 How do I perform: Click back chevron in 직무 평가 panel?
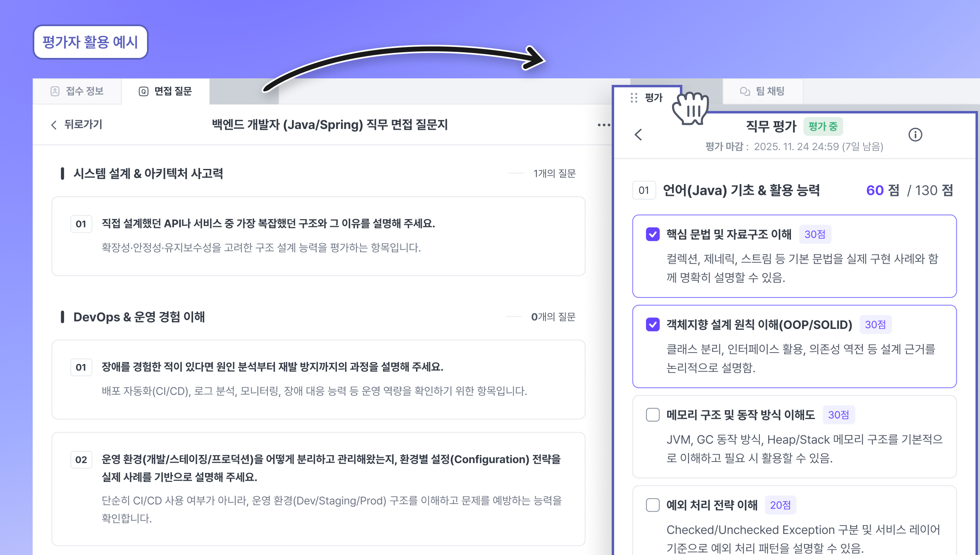point(639,135)
